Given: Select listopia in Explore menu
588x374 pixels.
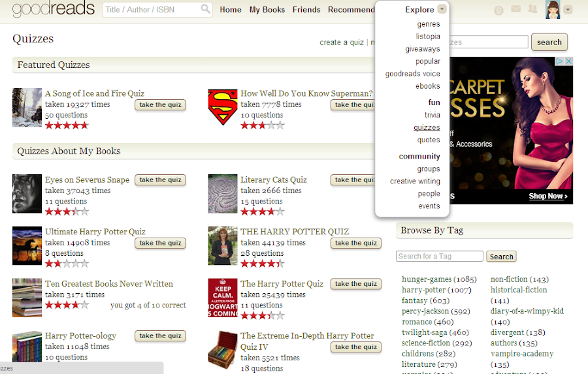Looking at the screenshot, I should 428,37.
